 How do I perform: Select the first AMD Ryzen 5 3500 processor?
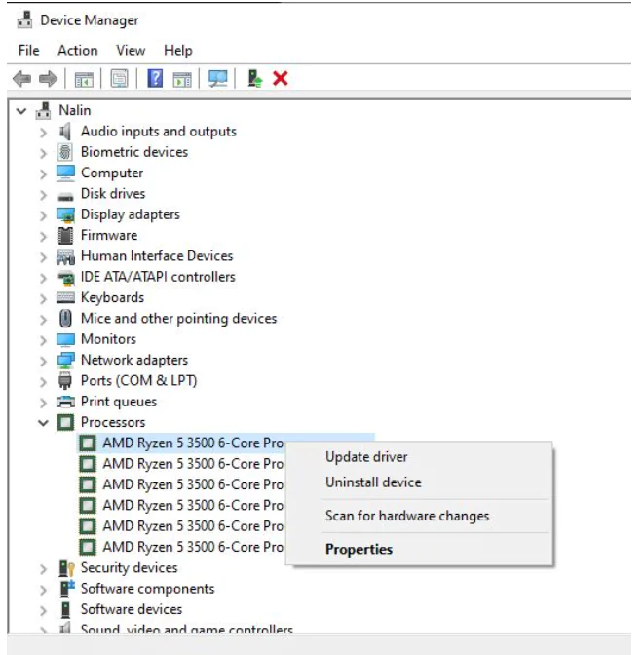(193, 443)
